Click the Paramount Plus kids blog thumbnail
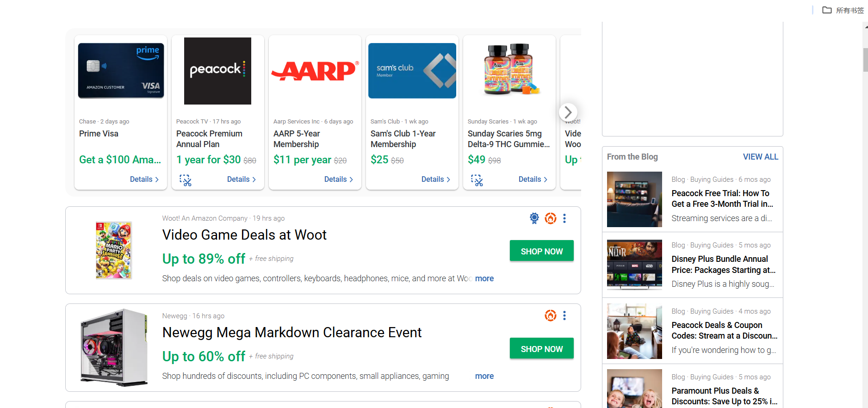The width and height of the screenshot is (868, 408). 634,389
